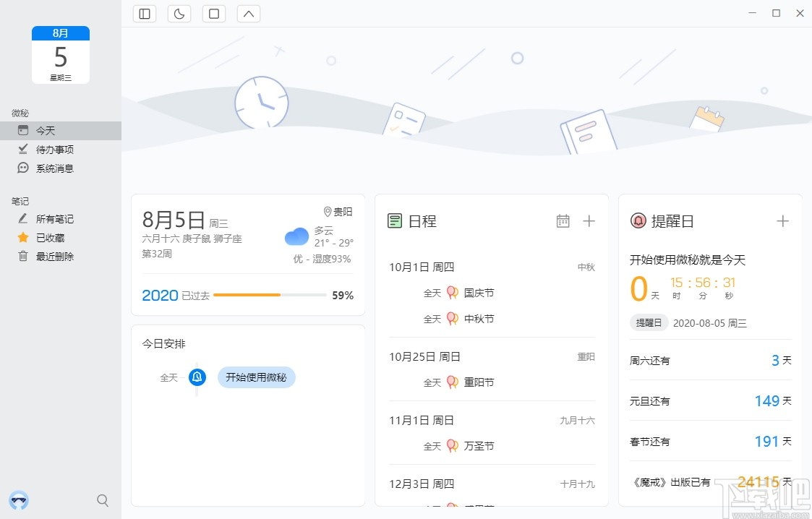Image resolution: width=812 pixels, height=519 pixels.
Task: Switch to dark mode with moon icon
Action: (179, 14)
